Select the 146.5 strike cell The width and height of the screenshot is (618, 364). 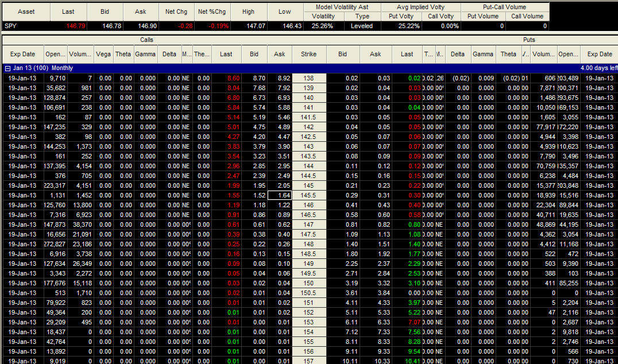(309, 215)
